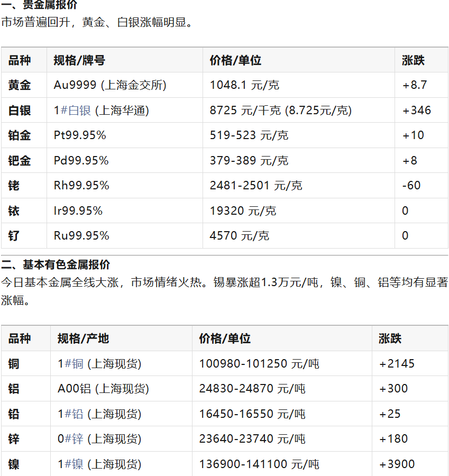Select the 钯金 row label
This screenshot has width=449, height=476.
tap(20, 161)
